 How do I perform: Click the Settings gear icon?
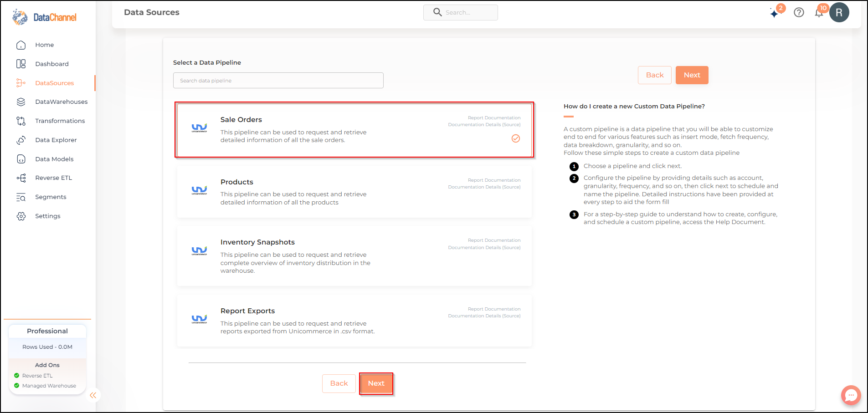tap(21, 216)
